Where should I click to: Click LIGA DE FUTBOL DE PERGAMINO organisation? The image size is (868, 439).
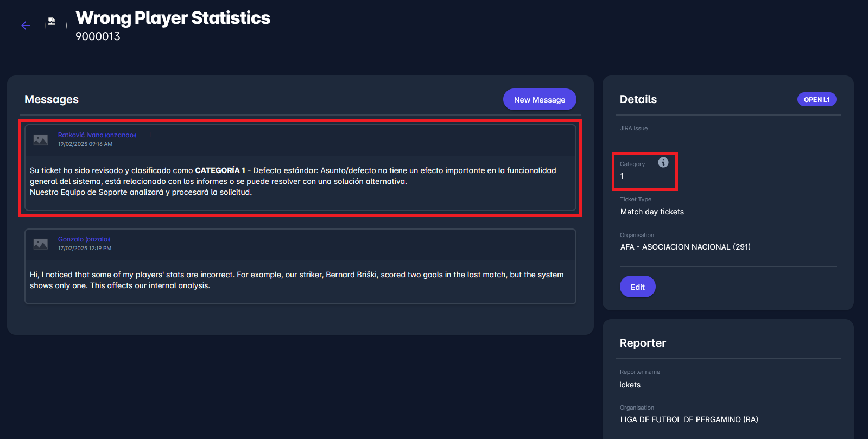[689, 419]
